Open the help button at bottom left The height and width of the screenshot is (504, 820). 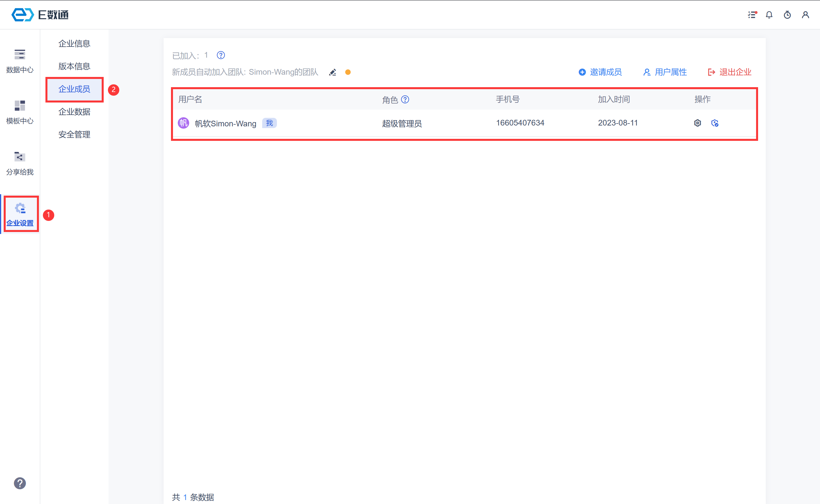point(20,483)
